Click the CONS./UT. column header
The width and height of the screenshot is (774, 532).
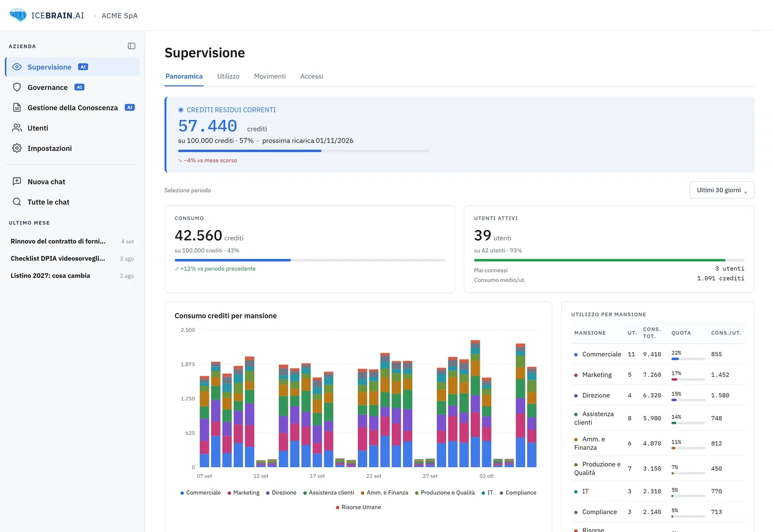tap(726, 333)
